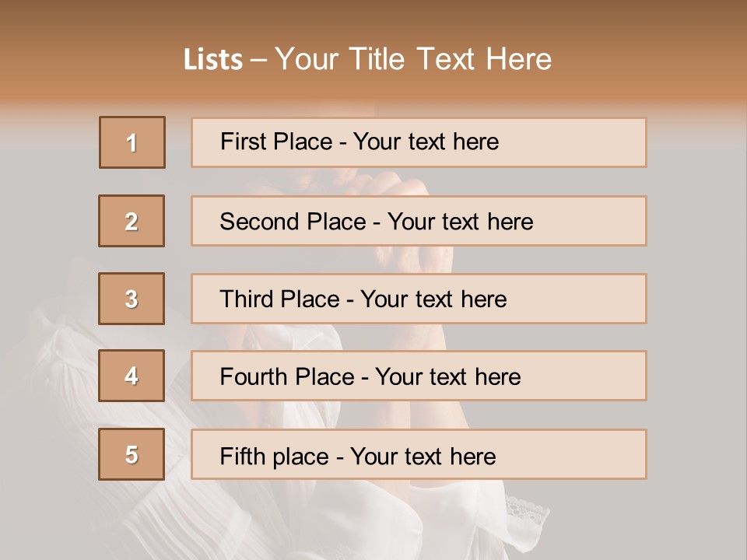Click the bold word Lists in title
747x560 pixels.
[213, 60]
